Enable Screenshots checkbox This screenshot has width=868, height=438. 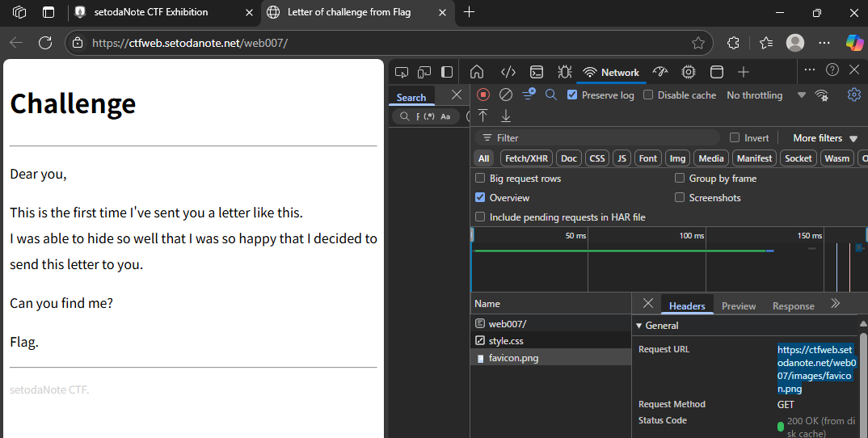679,198
